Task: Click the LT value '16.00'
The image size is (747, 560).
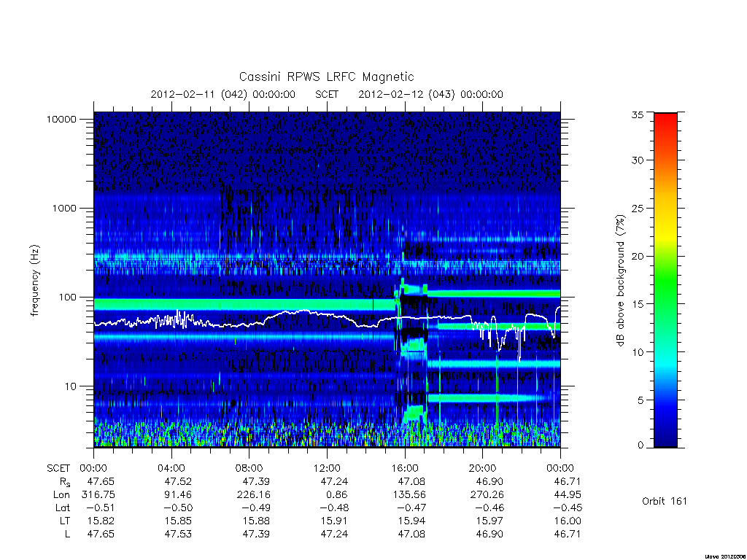Action: click(568, 521)
